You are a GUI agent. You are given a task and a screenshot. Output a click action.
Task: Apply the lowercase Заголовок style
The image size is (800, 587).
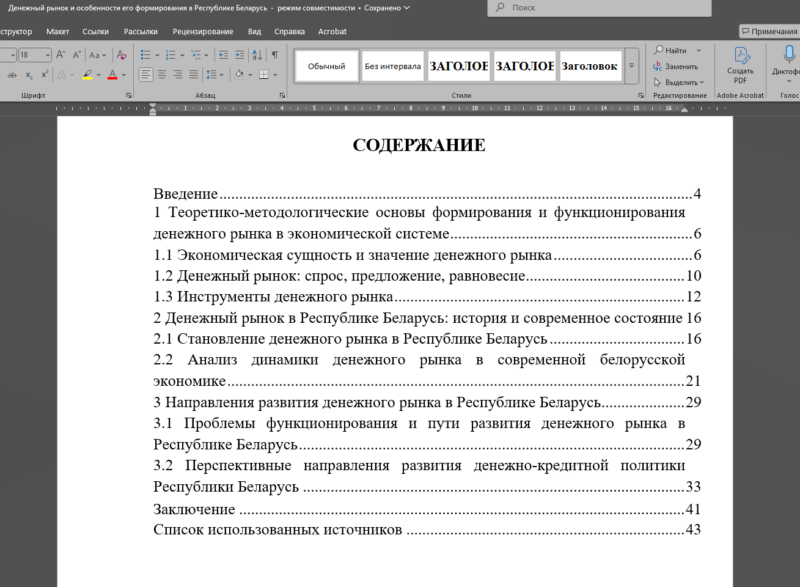pos(590,66)
